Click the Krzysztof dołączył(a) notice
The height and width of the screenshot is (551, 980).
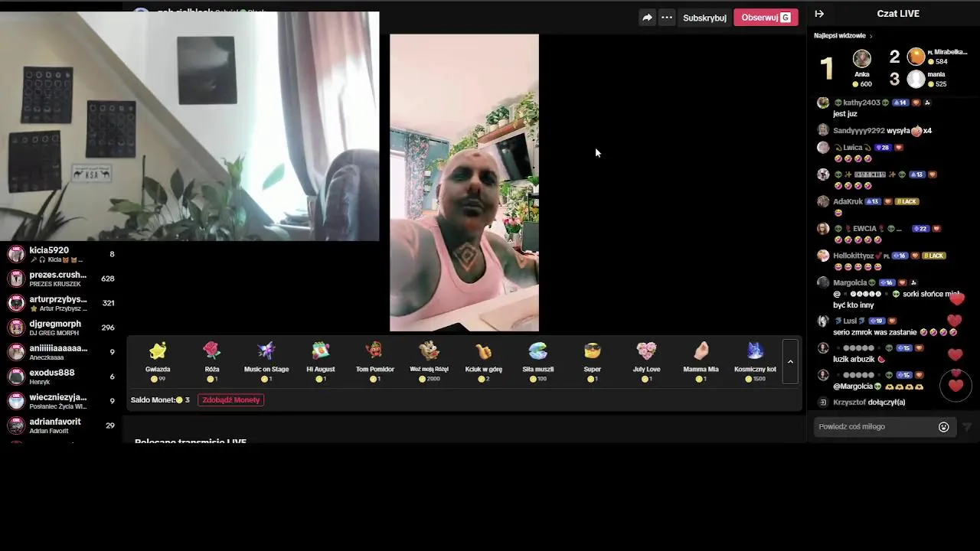tap(869, 403)
